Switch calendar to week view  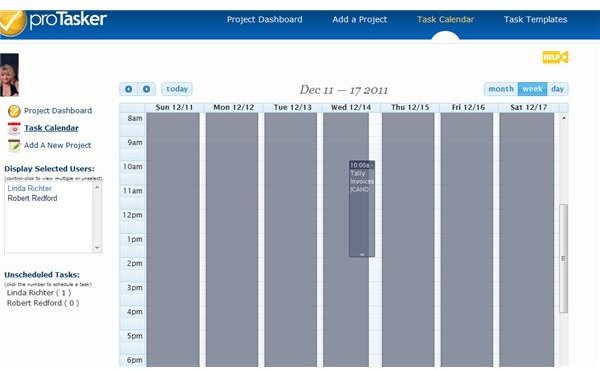coord(532,89)
